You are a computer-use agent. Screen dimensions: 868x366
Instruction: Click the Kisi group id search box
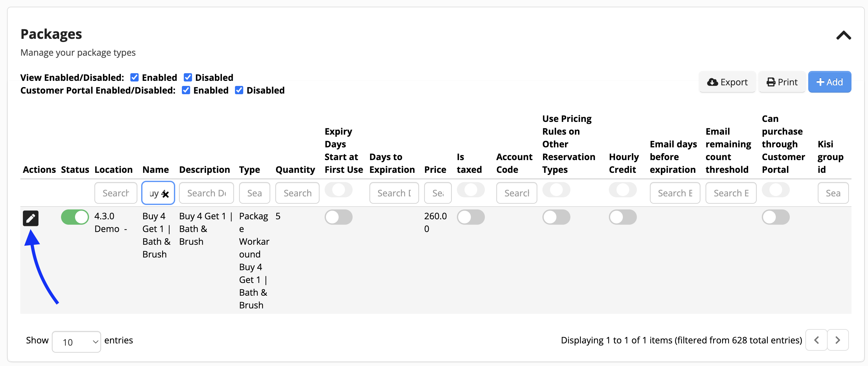coord(833,193)
